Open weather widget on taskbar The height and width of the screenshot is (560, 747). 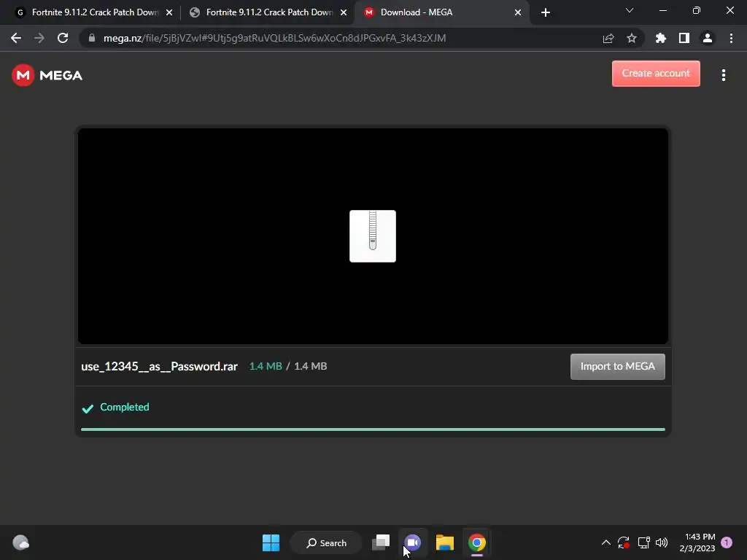pos(20,542)
